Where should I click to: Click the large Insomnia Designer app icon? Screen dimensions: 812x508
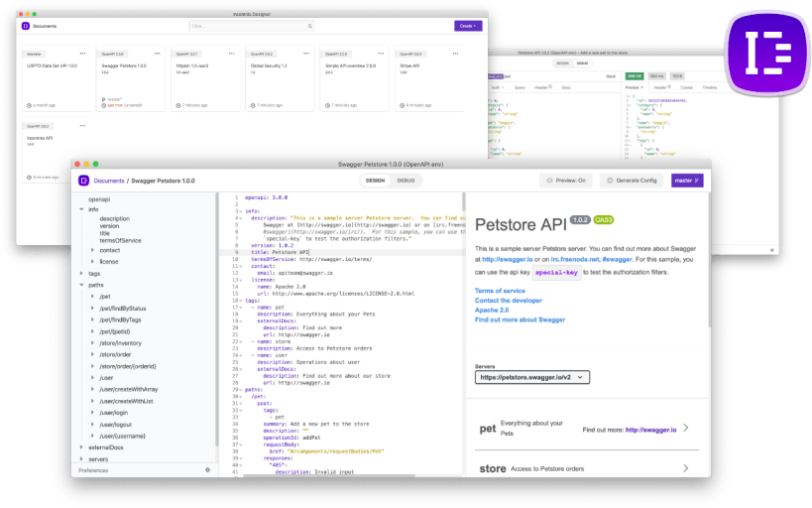point(767,54)
